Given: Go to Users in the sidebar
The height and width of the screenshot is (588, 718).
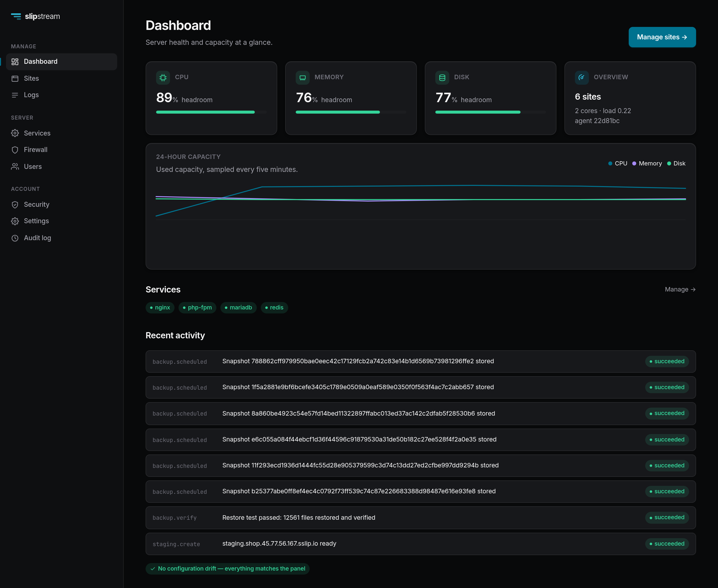Looking at the screenshot, I should click(62, 167).
